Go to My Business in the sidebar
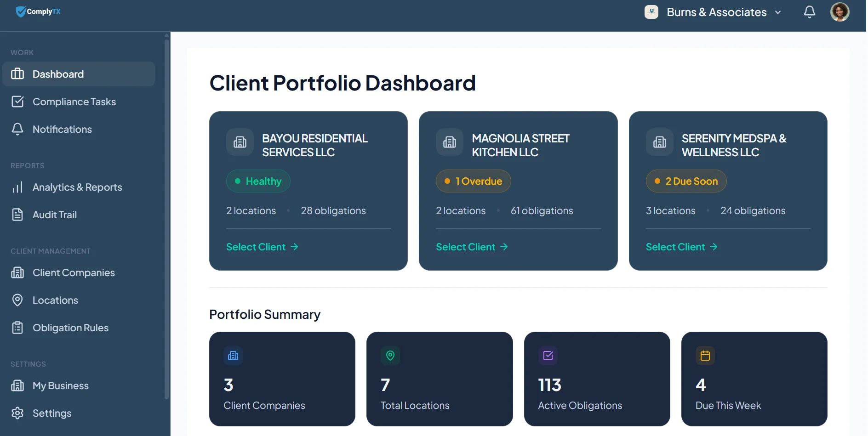Viewport: 868px width, 436px height. point(17,385)
